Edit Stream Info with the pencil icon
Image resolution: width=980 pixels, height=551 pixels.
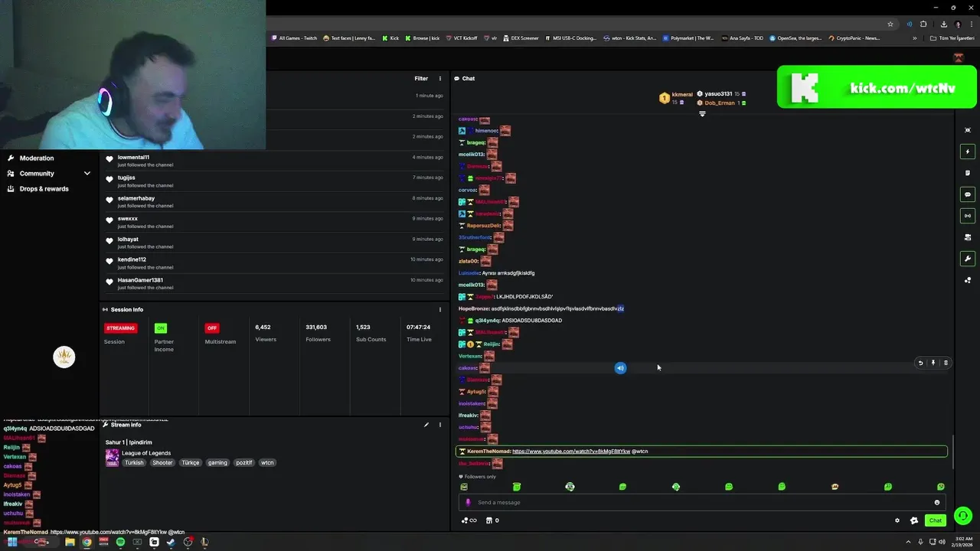pyautogui.click(x=426, y=425)
